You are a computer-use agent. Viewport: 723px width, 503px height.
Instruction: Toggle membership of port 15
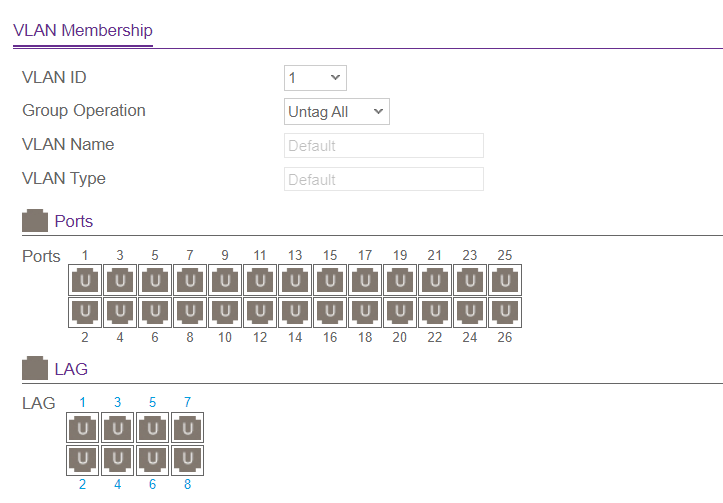pos(330,280)
